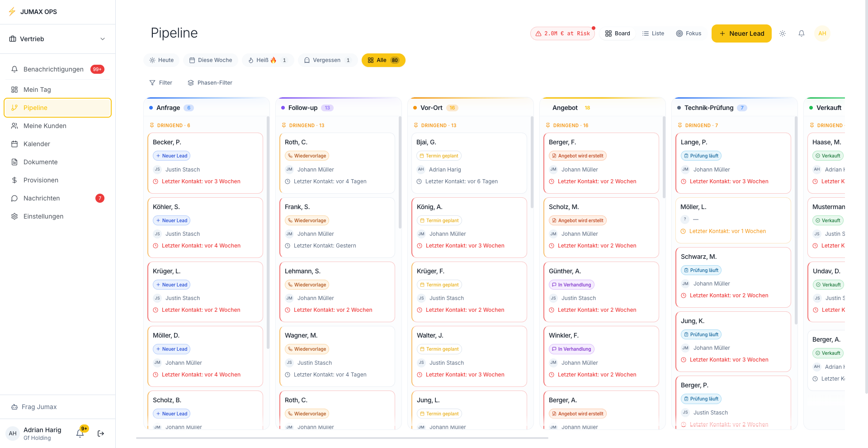Click Neuer Lead tag on Köhler, S. card
868x448 pixels.
(171, 220)
